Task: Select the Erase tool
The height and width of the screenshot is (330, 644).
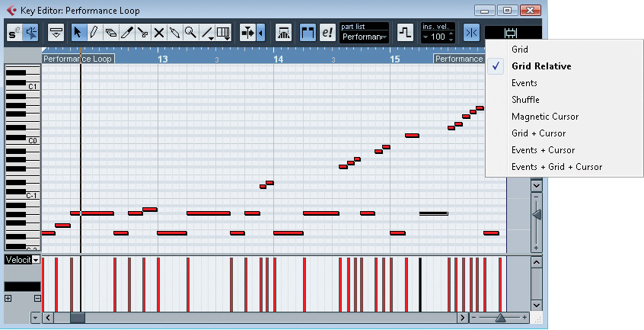Action: [x=110, y=33]
